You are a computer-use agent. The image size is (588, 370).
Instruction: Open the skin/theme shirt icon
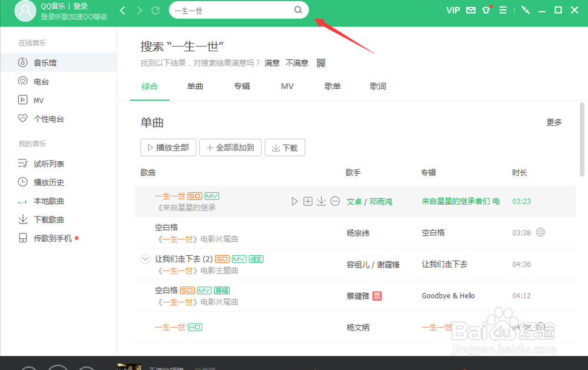point(486,10)
